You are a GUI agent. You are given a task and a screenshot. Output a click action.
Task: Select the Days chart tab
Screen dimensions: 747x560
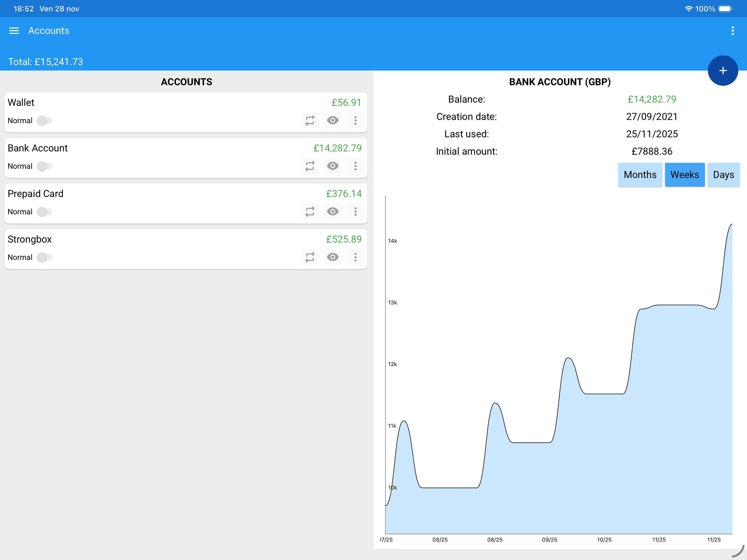723,175
